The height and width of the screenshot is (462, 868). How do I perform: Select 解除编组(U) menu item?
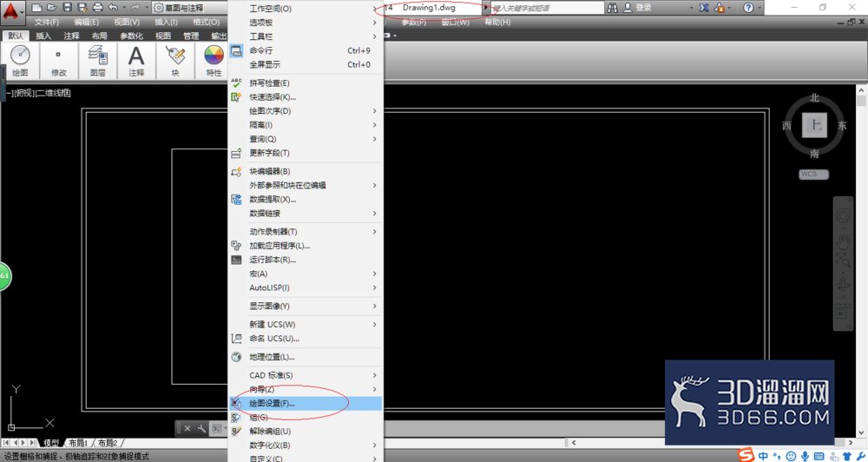tap(306, 431)
